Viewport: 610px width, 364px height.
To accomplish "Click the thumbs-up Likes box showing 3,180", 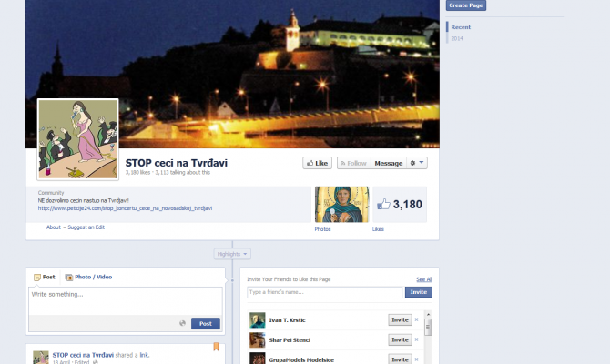I will (400, 204).
